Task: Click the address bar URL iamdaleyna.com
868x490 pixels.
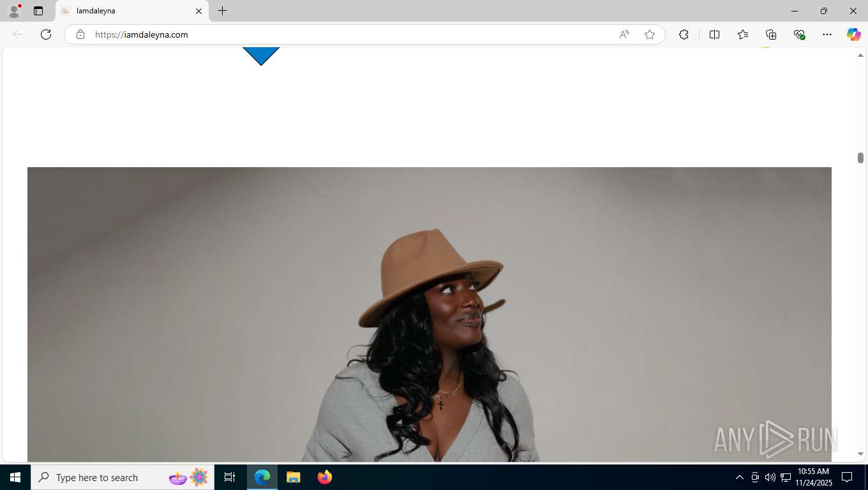Action: click(142, 34)
